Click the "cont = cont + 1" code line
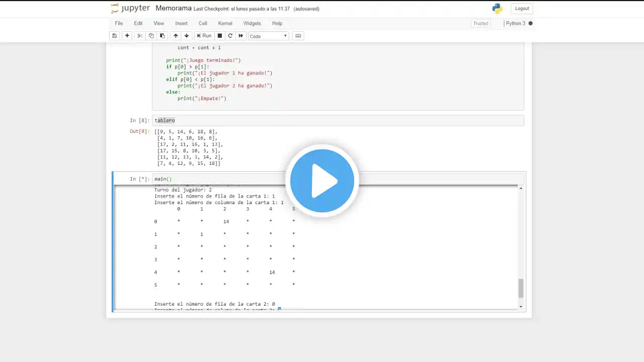Viewport: 644px width, 362px height. [199, 48]
